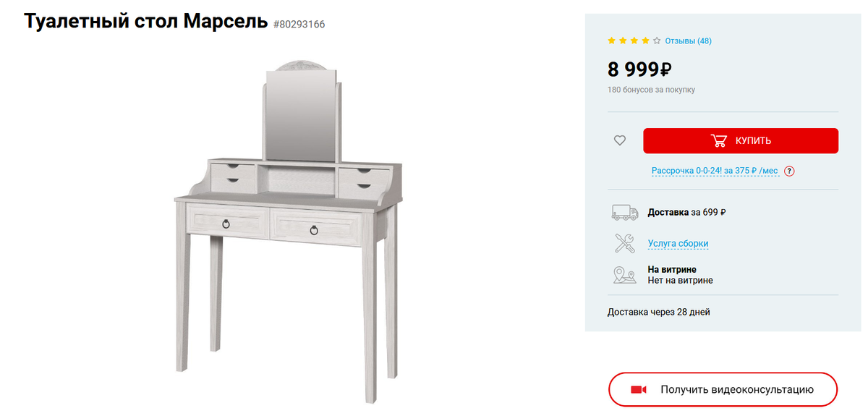Image resolution: width=868 pixels, height=416 pixels.
Task: Add product to favorites with heart icon
Action: 620,140
